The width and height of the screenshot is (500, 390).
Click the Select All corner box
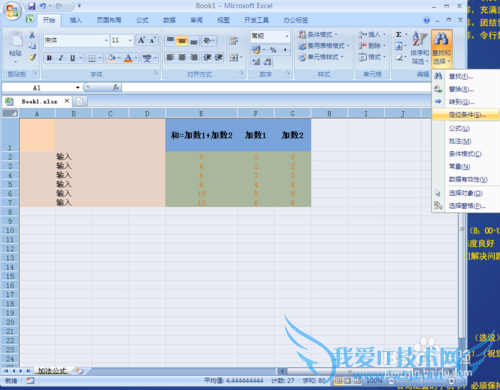10,113
